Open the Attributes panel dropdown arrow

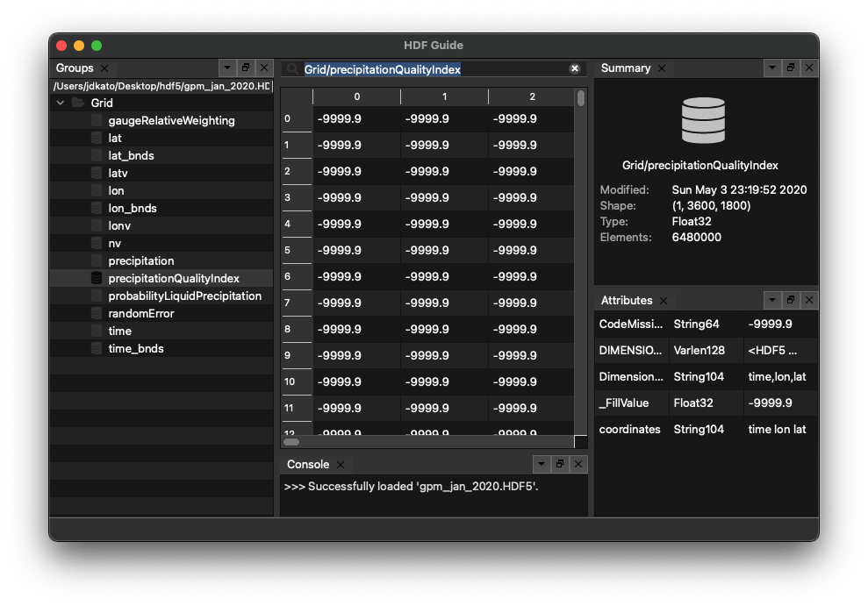pos(771,300)
